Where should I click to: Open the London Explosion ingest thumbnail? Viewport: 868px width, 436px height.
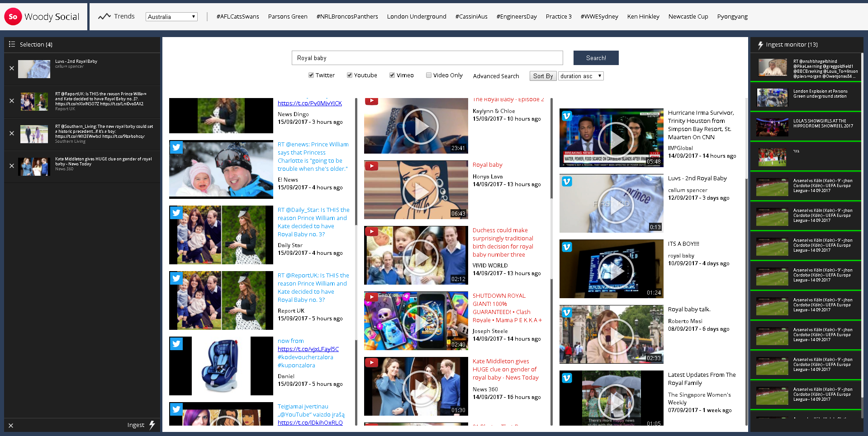772,97
